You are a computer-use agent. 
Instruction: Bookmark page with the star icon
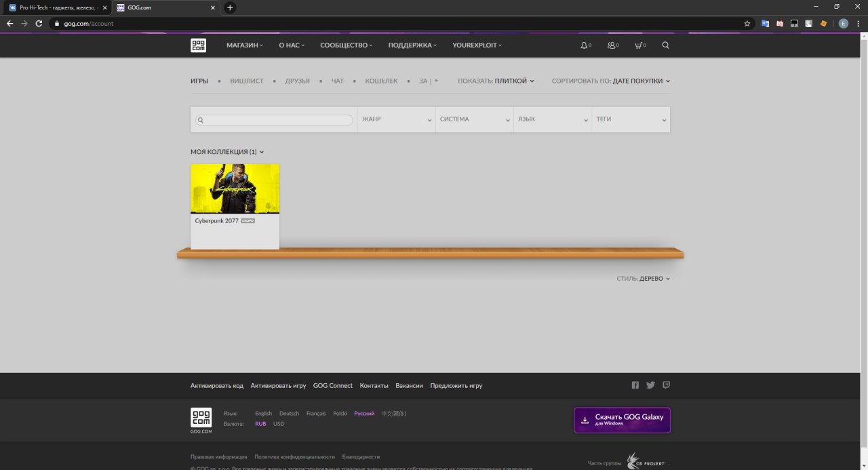tap(747, 23)
